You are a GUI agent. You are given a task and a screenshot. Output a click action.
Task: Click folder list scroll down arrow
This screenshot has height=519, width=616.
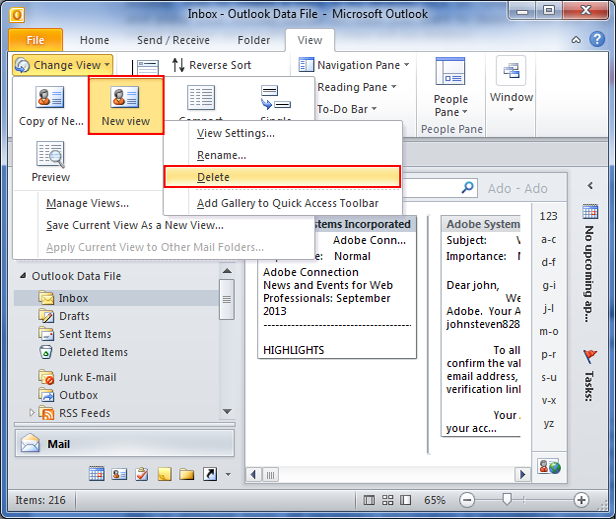coord(227,411)
